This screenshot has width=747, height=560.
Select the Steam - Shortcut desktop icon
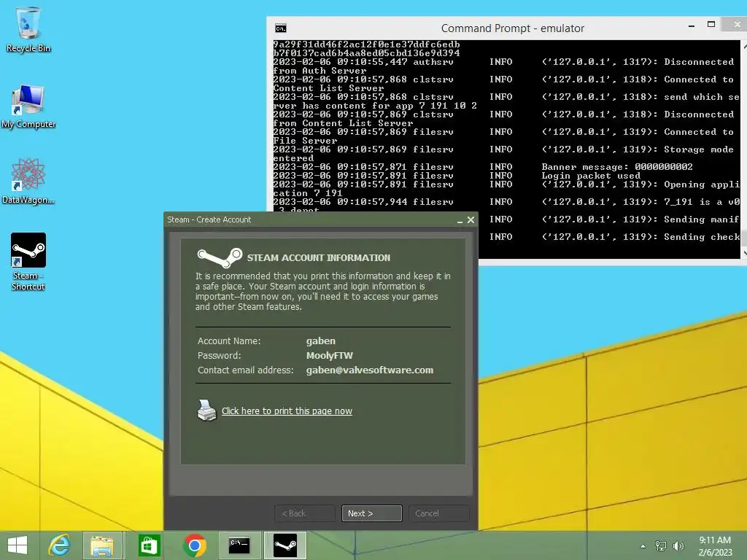coord(28,262)
